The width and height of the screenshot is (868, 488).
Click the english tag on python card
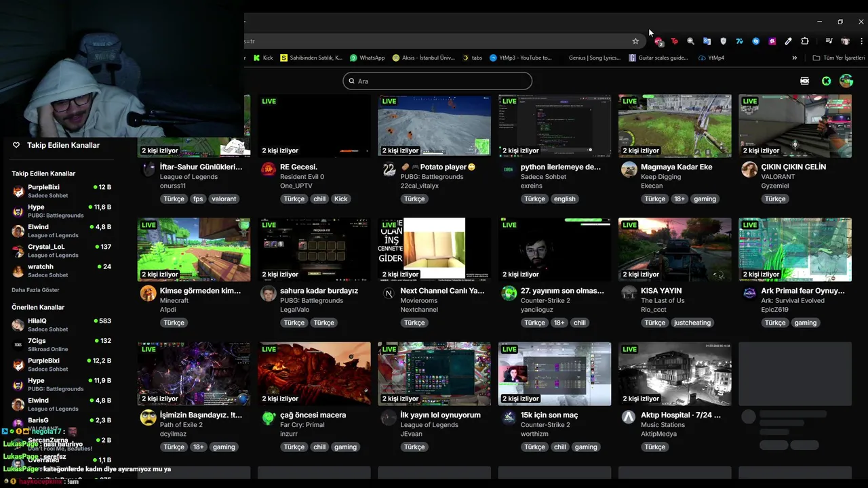564,199
